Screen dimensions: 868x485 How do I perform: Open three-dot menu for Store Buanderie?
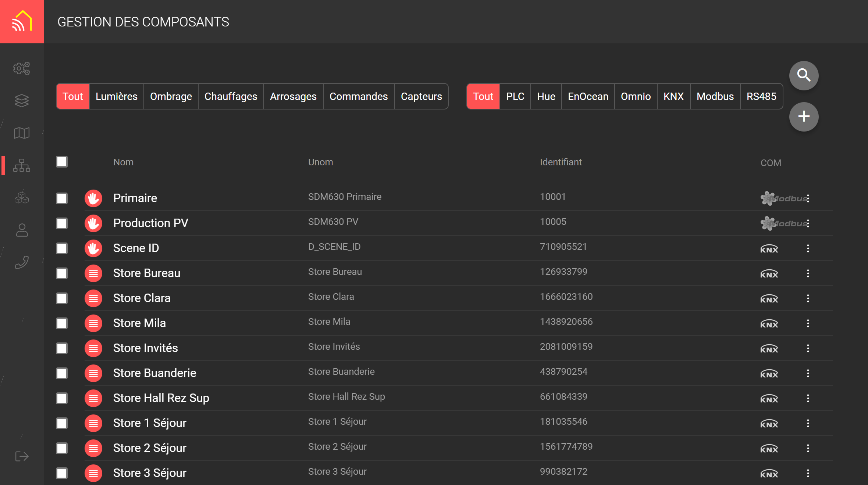coord(808,373)
